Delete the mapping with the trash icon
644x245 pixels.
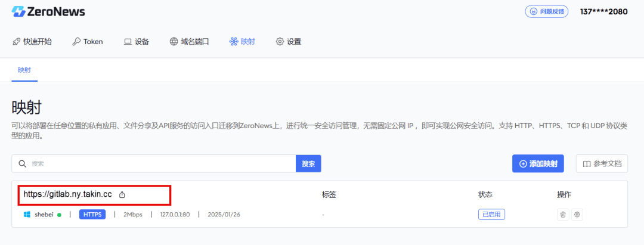click(563, 214)
